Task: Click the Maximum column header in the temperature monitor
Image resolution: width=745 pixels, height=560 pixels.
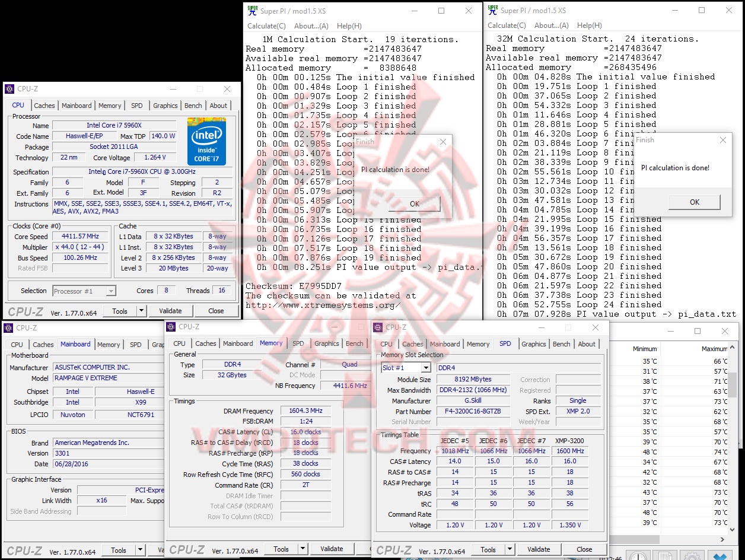Action: tap(714, 349)
